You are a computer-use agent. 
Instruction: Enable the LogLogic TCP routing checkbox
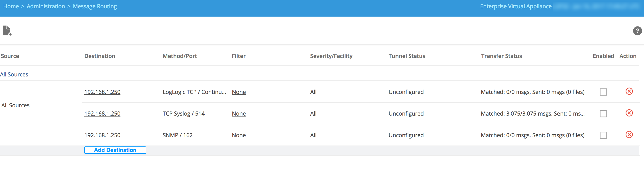[603, 92]
